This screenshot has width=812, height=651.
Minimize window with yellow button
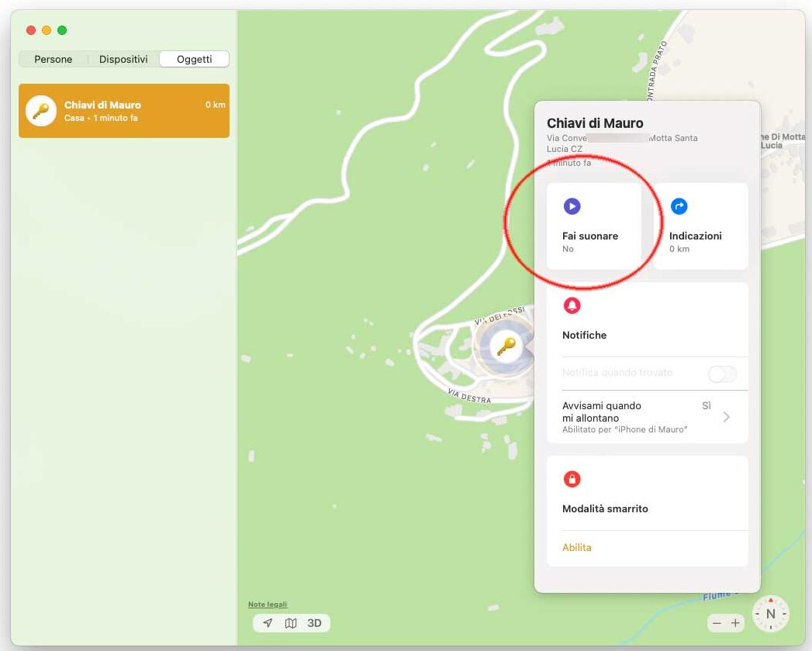tap(47, 30)
